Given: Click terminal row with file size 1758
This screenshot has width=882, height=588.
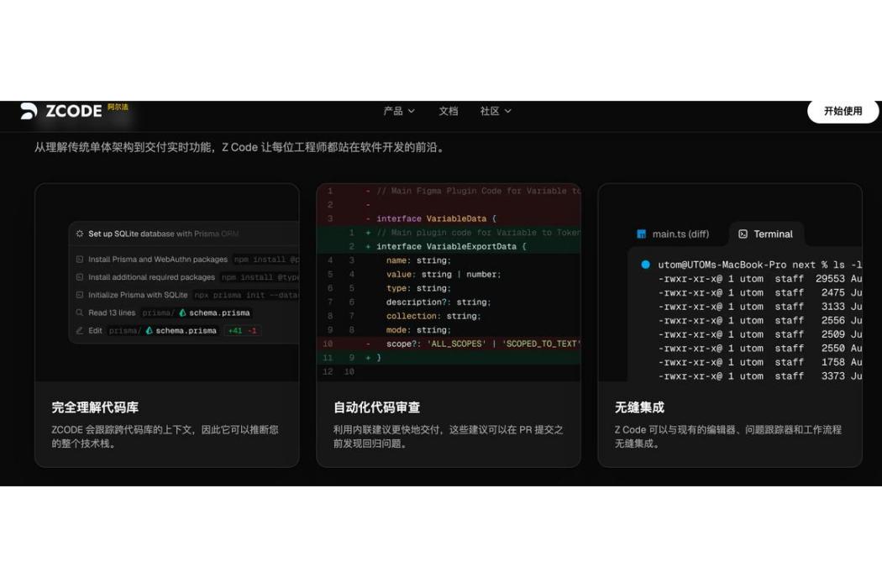Looking at the screenshot, I should pyautogui.click(x=759, y=362).
